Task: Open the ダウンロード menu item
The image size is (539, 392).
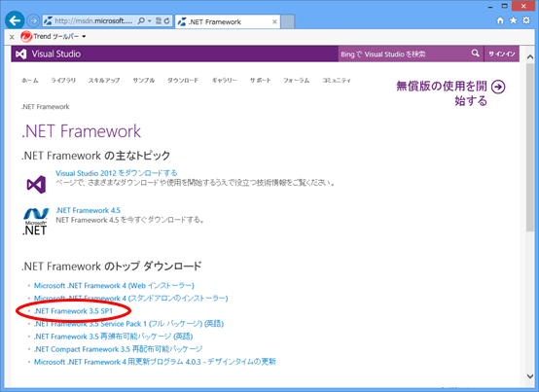Action: tap(183, 81)
